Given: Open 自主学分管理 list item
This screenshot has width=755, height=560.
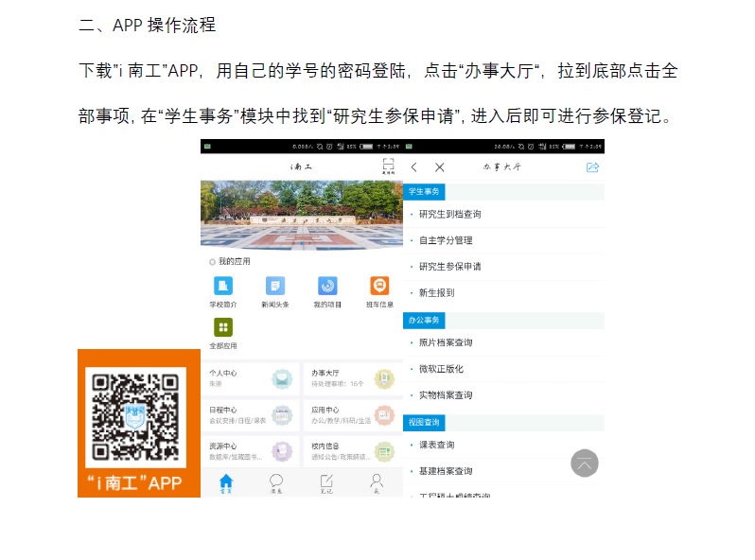Looking at the screenshot, I should click(503, 240).
